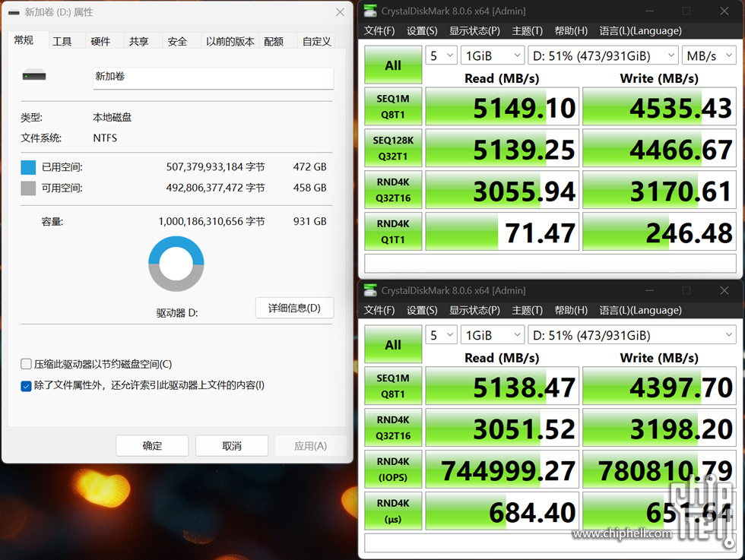745x560 pixels.
Task: Open 帮助(H) menu in the lower CrystalDiskMark window
Action: pos(571,310)
